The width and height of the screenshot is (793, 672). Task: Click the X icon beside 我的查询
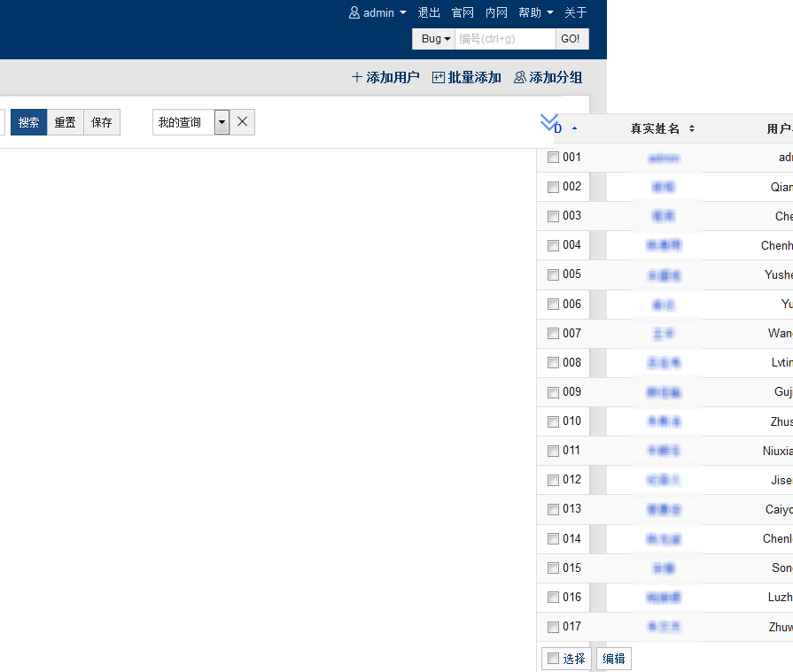242,122
